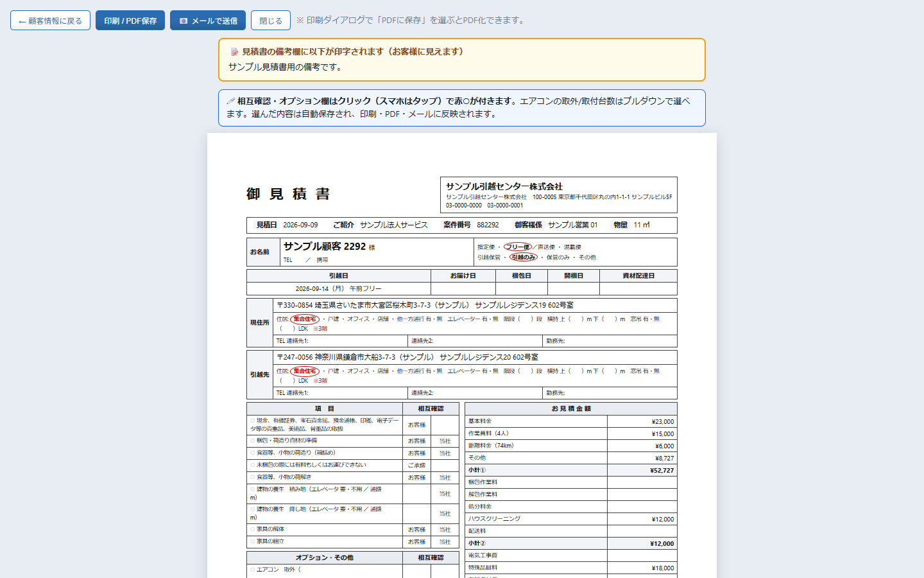
Task: Click 物量 value 11 ㎥
Action: [x=642, y=225]
